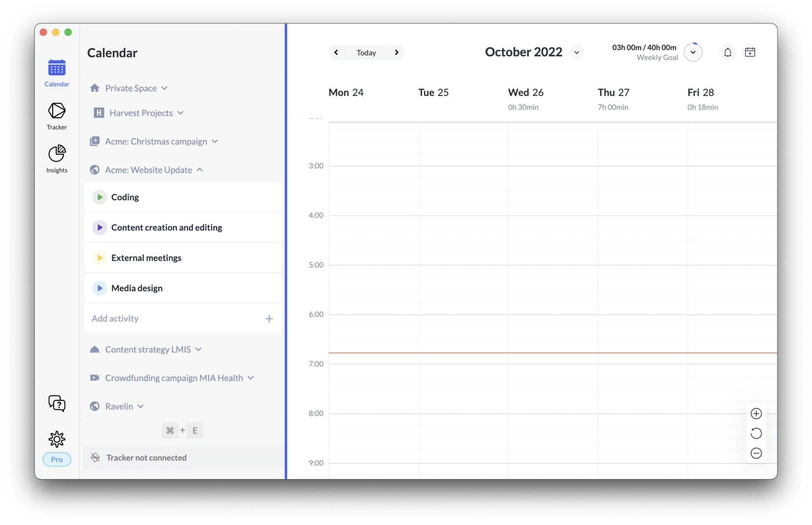Start tracking the Coding activity

(100, 197)
